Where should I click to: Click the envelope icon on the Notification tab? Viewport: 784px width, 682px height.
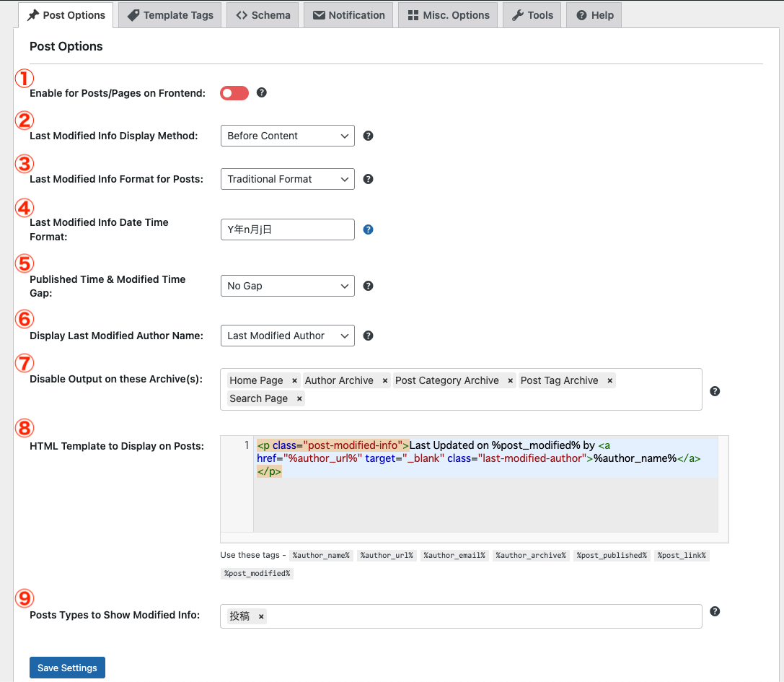tap(319, 14)
